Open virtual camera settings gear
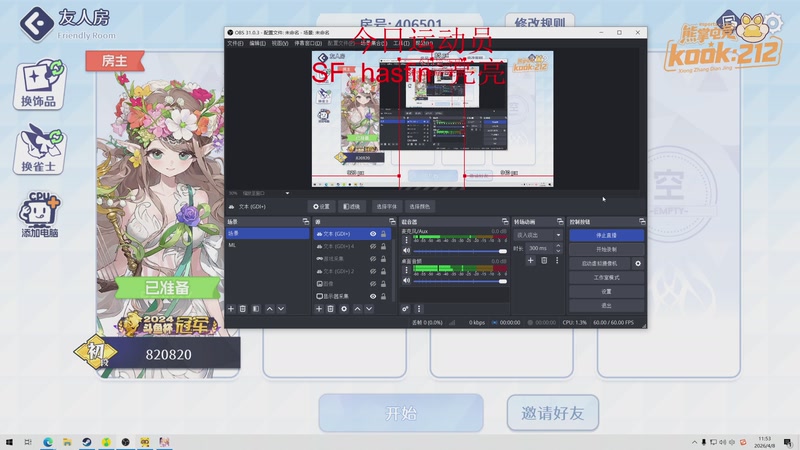 [638, 263]
